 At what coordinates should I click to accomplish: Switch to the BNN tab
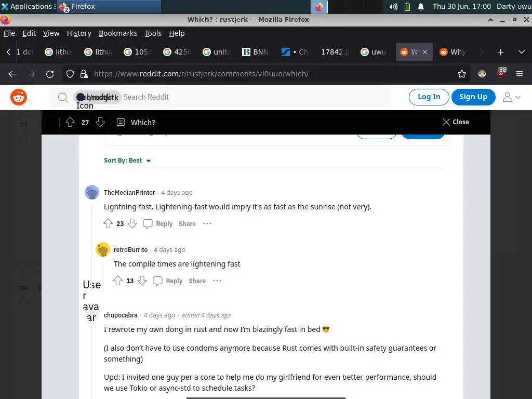tap(255, 52)
